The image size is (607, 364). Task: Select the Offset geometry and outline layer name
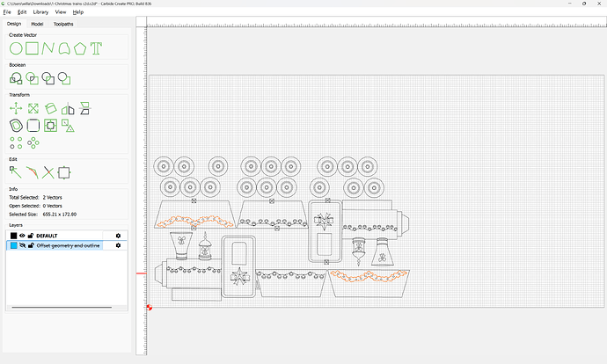click(x=69, y=246)
